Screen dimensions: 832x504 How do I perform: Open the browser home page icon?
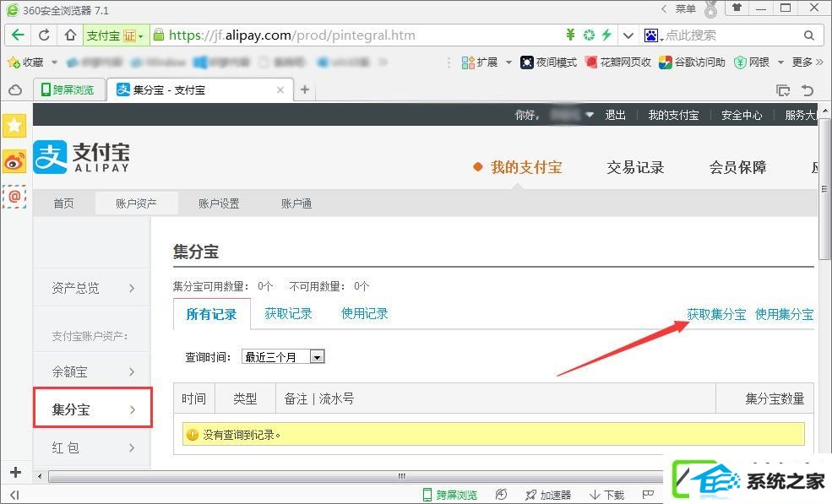click(x=70, y=35)
